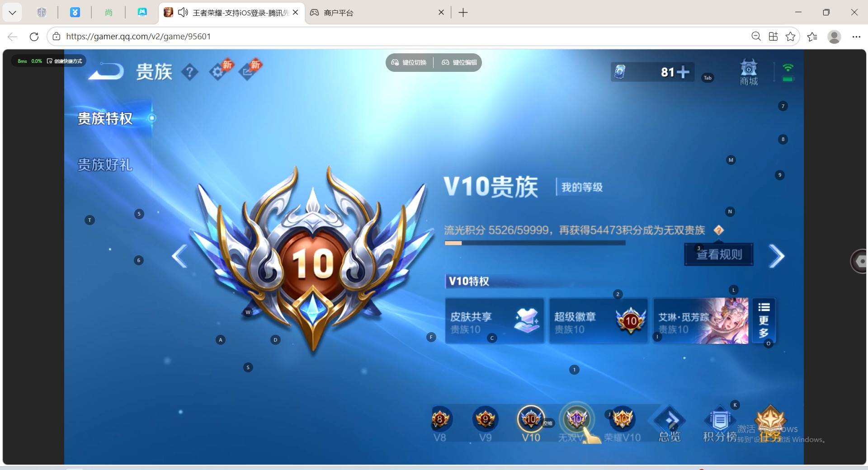The width and height of the screenshot is (868, 470).
Task: Open the favorites list icon
Action: pyautogui.click(x=812, y=37)
